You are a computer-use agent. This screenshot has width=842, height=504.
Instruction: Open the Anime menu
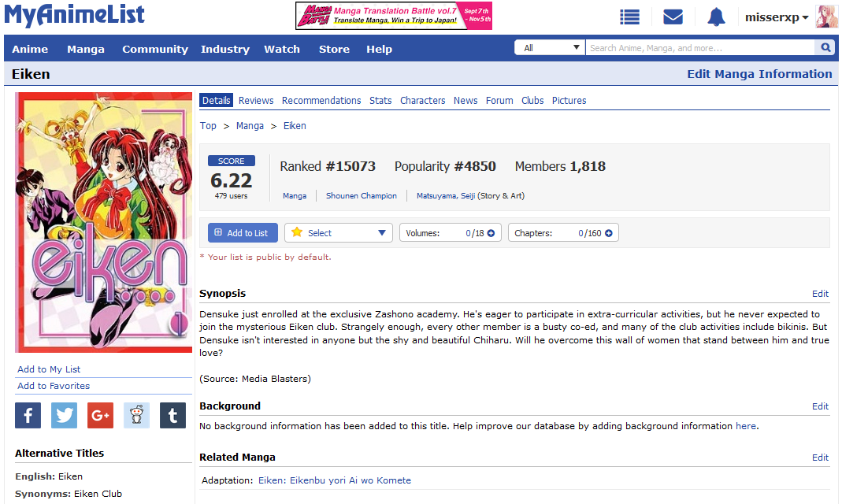pyautogui.click(x=30, y=49)
